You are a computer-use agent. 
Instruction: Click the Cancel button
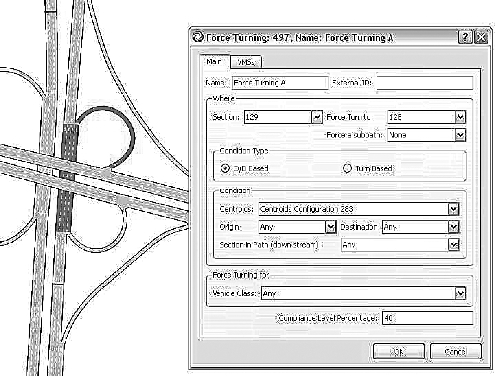[x=456, y=351]
